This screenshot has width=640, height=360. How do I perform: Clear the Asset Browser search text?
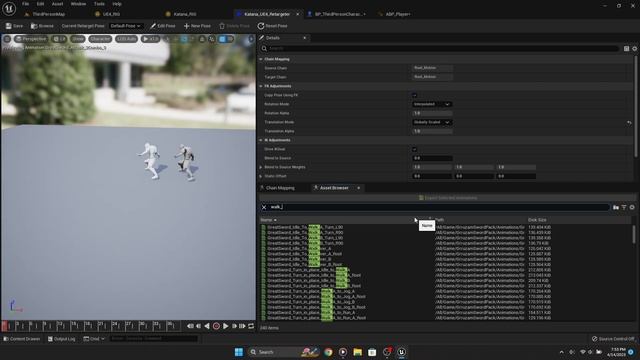tap(264, 207)
